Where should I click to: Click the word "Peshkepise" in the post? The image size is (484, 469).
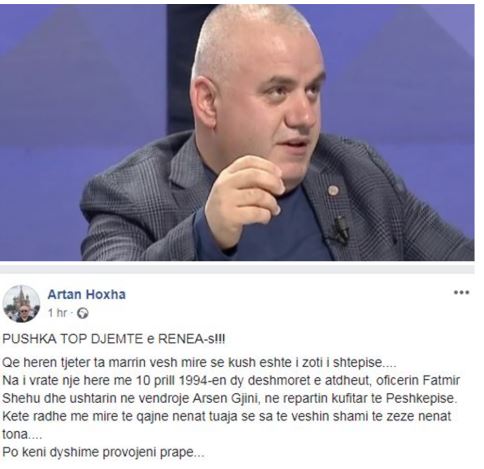click(x=420, y=399)
